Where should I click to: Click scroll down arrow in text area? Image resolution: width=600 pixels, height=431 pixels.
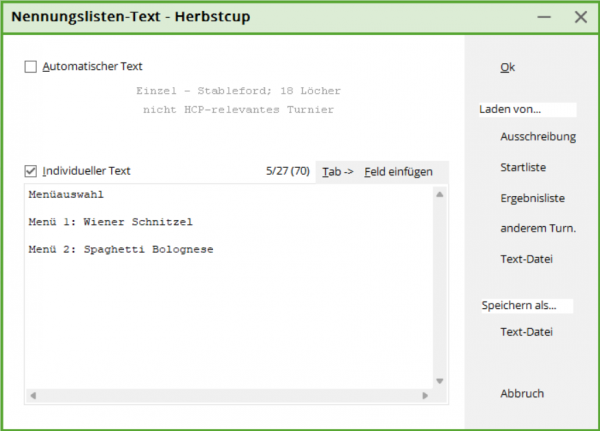440,381
